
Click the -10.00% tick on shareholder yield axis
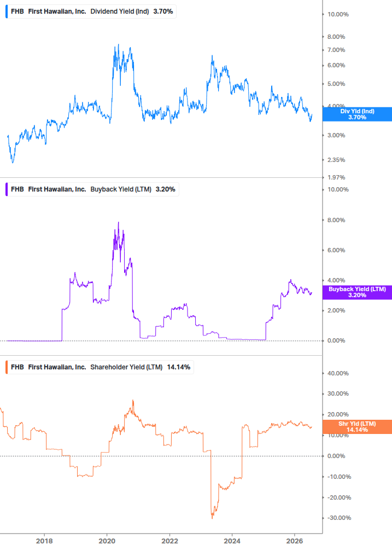coord(339,477)
